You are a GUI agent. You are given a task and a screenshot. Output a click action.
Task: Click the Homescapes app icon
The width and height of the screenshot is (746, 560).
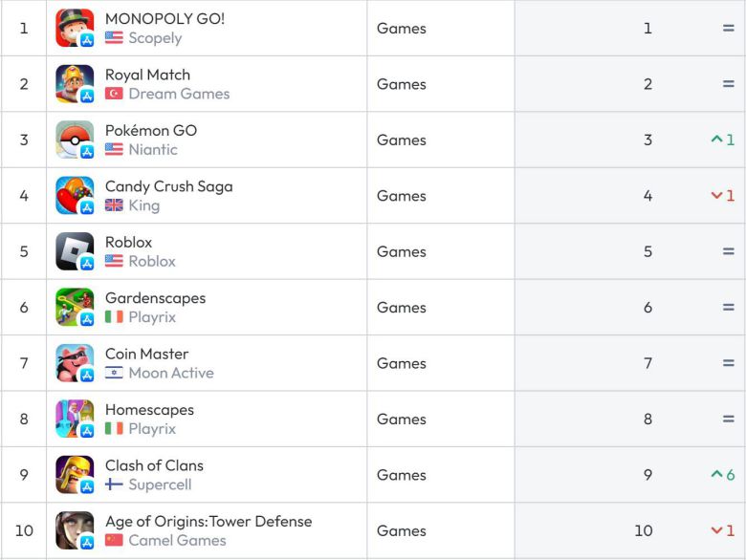point(75,419)
